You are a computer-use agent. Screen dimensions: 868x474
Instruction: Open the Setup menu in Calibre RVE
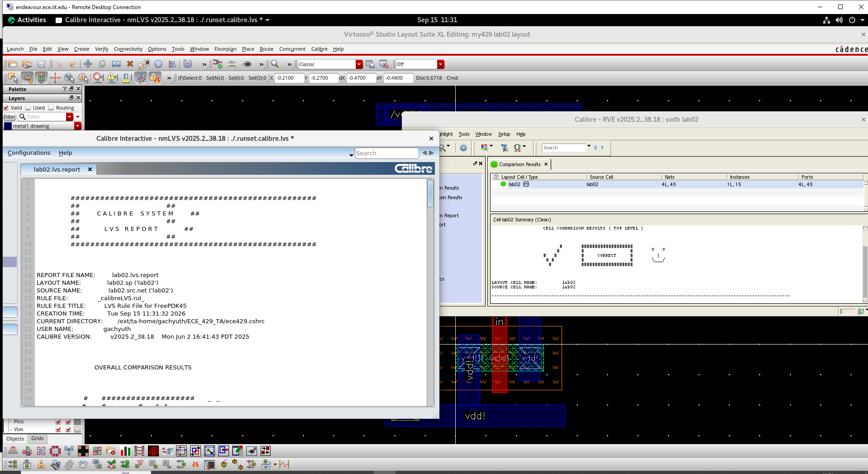504,134
